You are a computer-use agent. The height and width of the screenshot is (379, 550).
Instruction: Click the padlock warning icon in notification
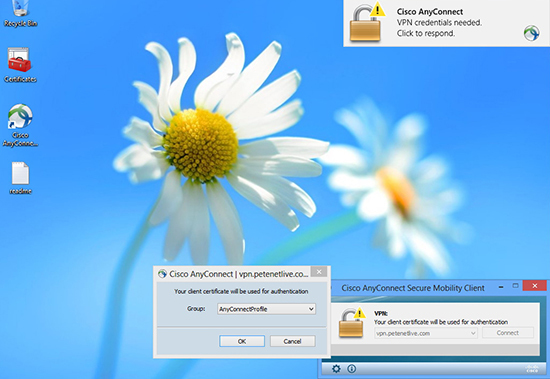(367, 23)
